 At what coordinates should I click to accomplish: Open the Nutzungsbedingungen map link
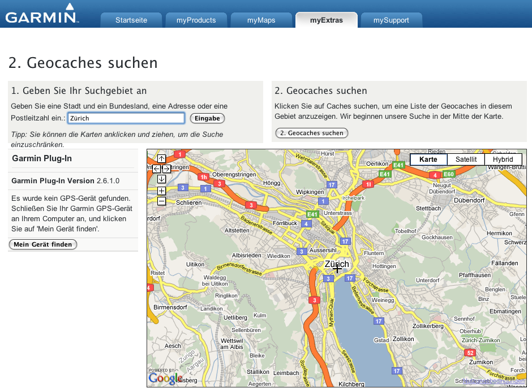pos(494,381)
